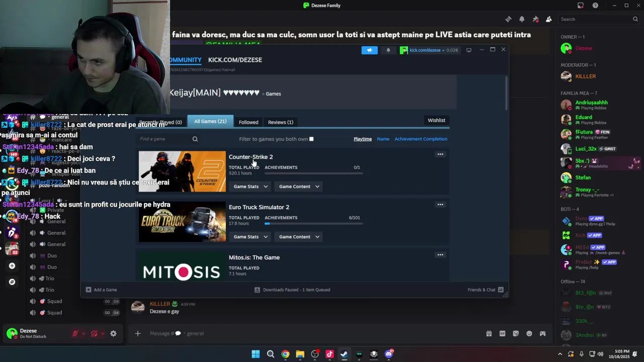Click Euro Truck Simulator 2 achievements bar
Image resolution: width=644 pixels, height=362 pixels.
click(313, 223)
